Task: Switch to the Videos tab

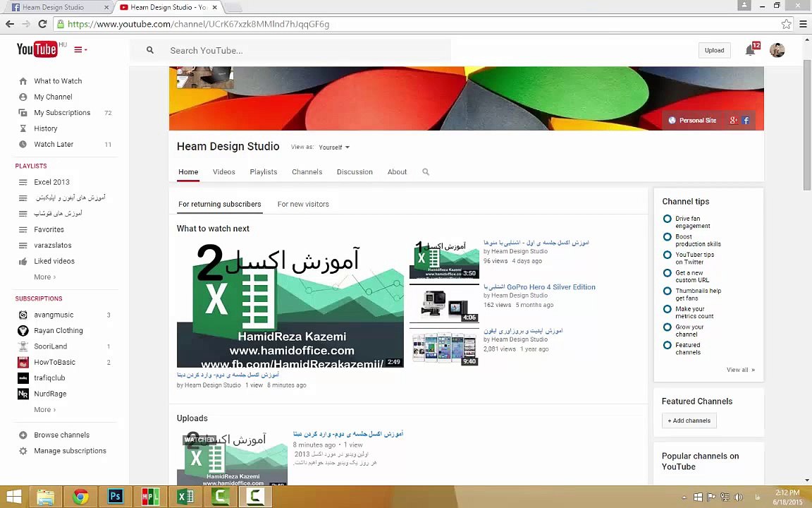Action: click(x=223, y=172)
